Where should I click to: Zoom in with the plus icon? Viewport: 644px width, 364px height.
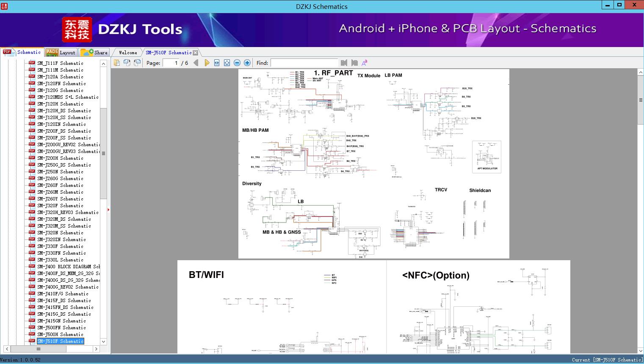[247, 63]
